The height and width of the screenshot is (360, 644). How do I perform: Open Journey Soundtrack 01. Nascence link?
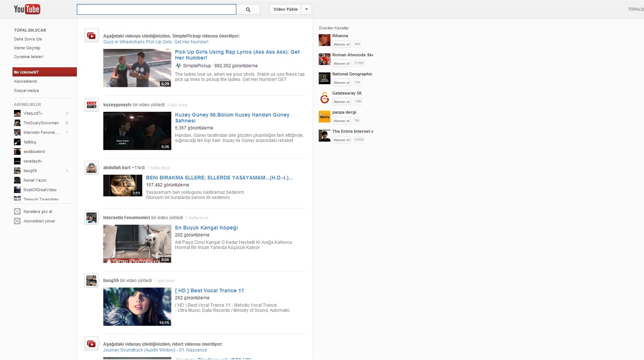pos(155,350)
